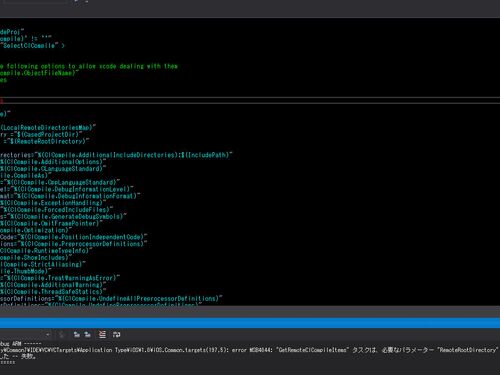Toggle word wrap in the Output window
500x375 pixels.
click(x=116, y=334)
